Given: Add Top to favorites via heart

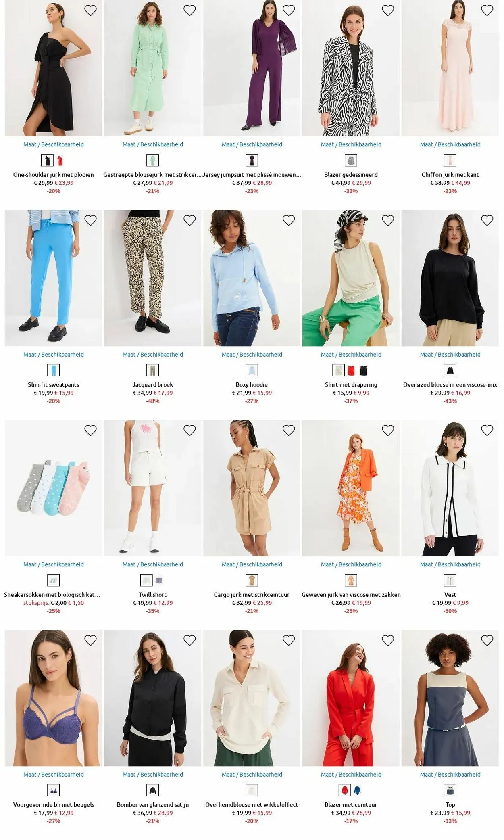Looking at the screenshot, I should point(487,640).
